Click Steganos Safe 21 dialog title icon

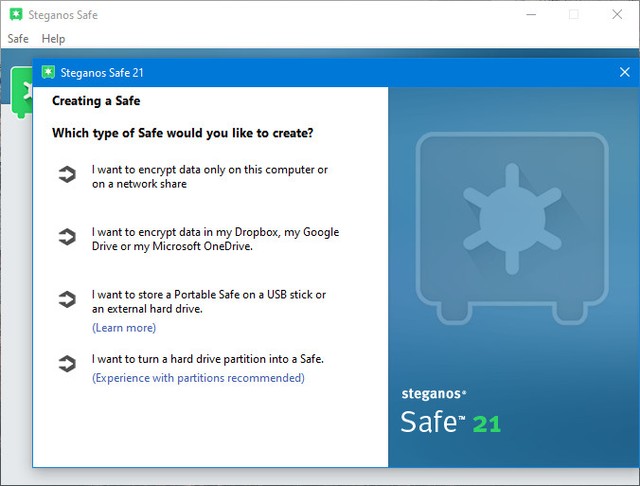coord(48,73)
